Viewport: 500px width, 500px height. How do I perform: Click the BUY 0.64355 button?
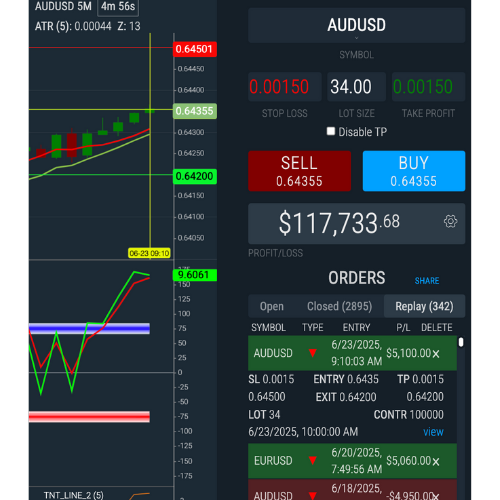point(414,171)
